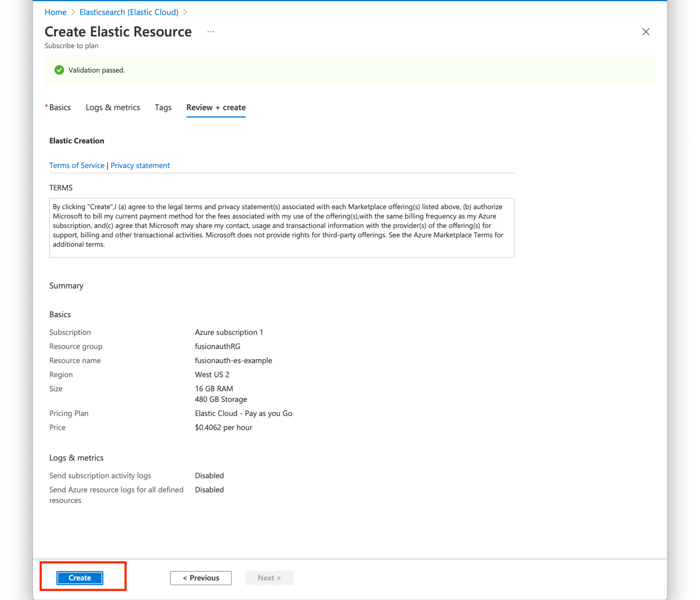Image resolution: width=700 pixels, height=600 pixels.
Task: Click the '480 GB Storage' value
Action: 221,399
